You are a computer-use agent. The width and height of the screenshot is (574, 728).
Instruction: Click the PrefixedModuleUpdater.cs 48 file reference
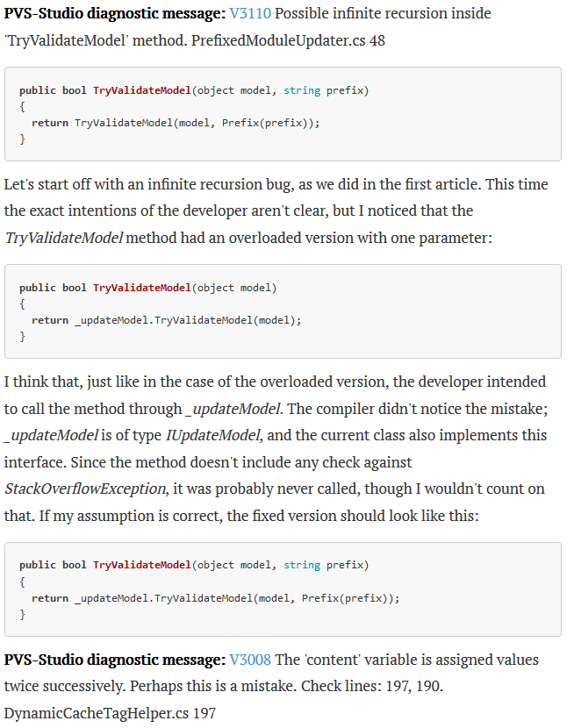pyautogui.click(x=288, y=41)
